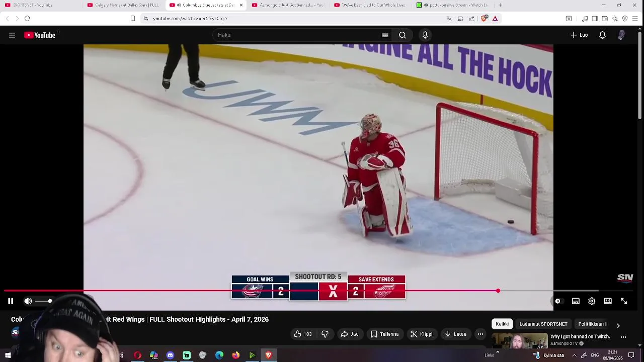The height and width of the screenshot is (362, 644).
Task: Create a clip with Klippi
Action: tap(421, 334)
